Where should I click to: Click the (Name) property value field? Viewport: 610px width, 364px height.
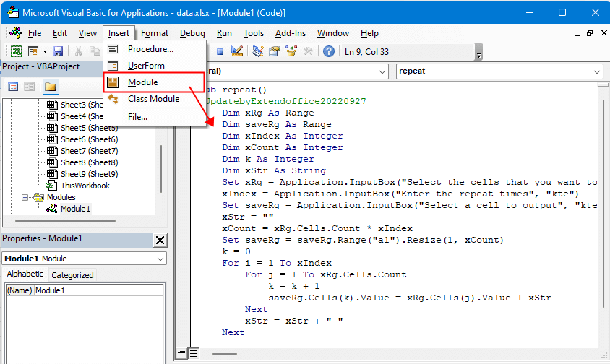click(x=98, y=290)
